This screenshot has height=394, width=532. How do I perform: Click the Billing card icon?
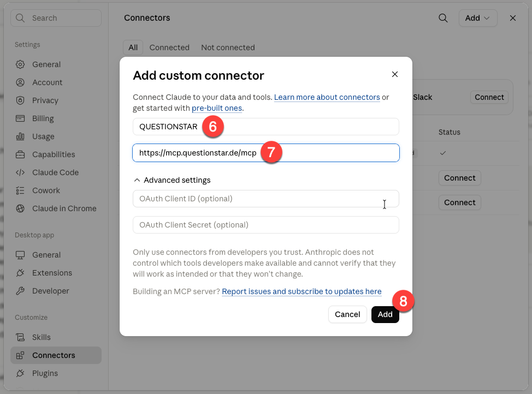point(20,118)
